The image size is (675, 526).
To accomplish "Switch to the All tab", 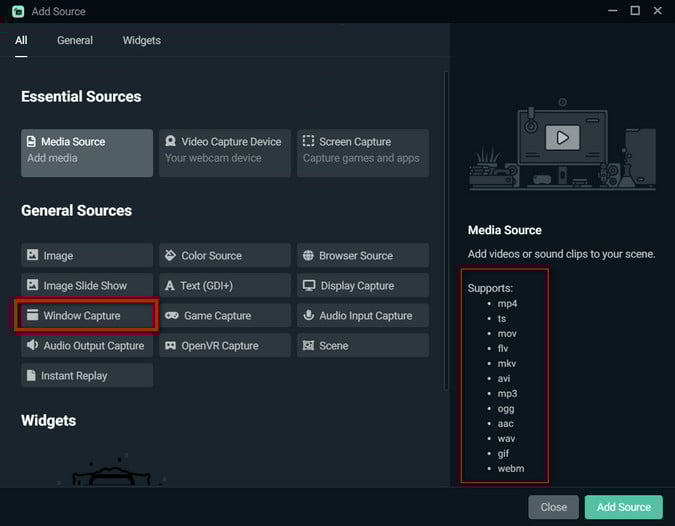I will click(21, 40).
